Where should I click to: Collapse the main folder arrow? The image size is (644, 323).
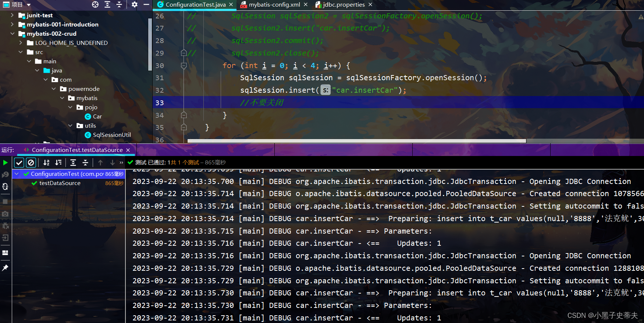coord(29,61)
